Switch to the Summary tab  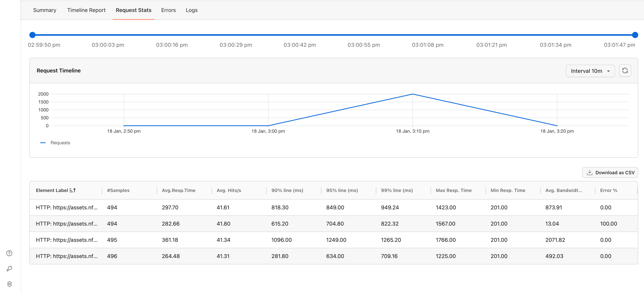coord(44,10)
